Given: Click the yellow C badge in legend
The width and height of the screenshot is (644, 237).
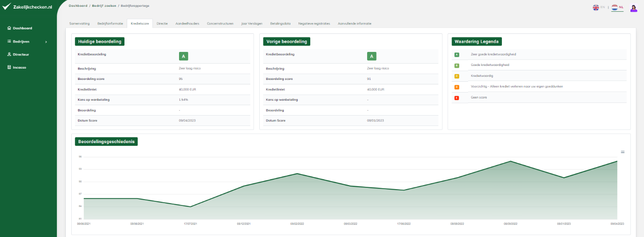Looking at the screenshot, I should (456, 76).
